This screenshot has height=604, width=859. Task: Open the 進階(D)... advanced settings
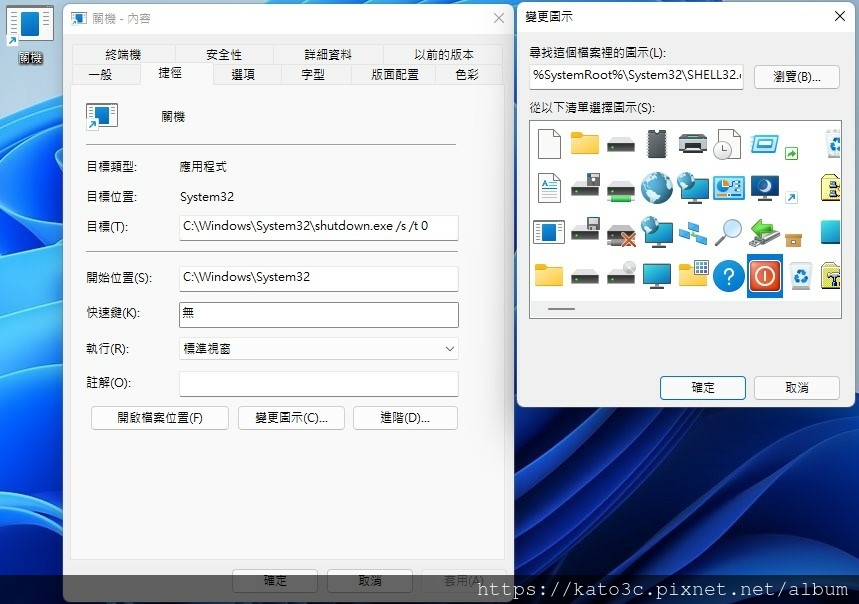(x=405, y=418)
